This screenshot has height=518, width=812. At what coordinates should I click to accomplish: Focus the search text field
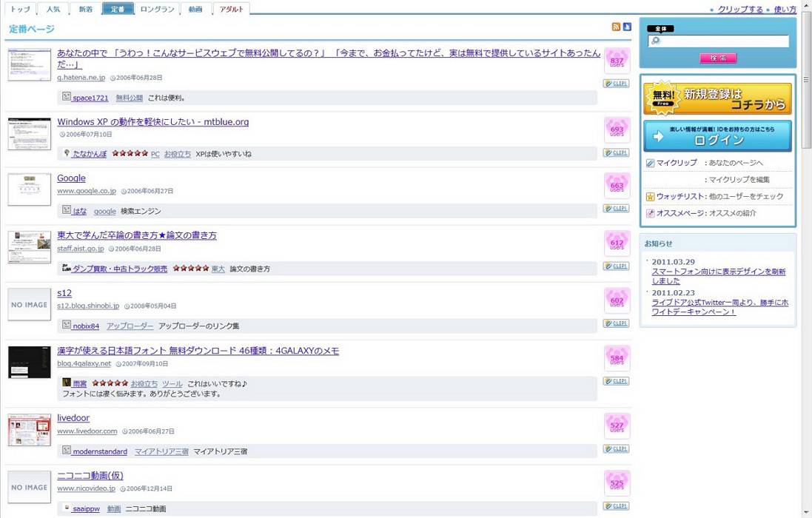click(x=718, y=41)
